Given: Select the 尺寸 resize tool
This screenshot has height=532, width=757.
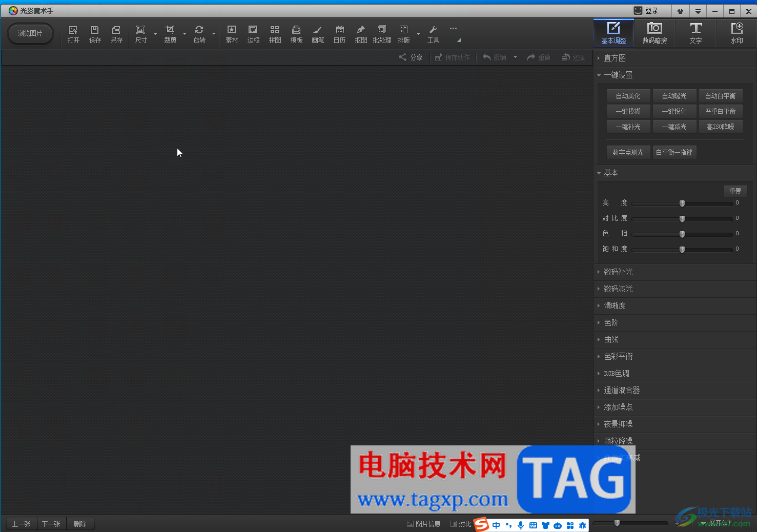Looking at the screenshot, I should pos(141,34).
